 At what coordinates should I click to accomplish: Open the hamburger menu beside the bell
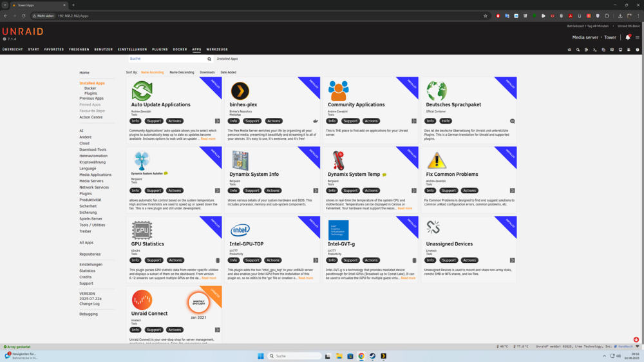point(638,37)
